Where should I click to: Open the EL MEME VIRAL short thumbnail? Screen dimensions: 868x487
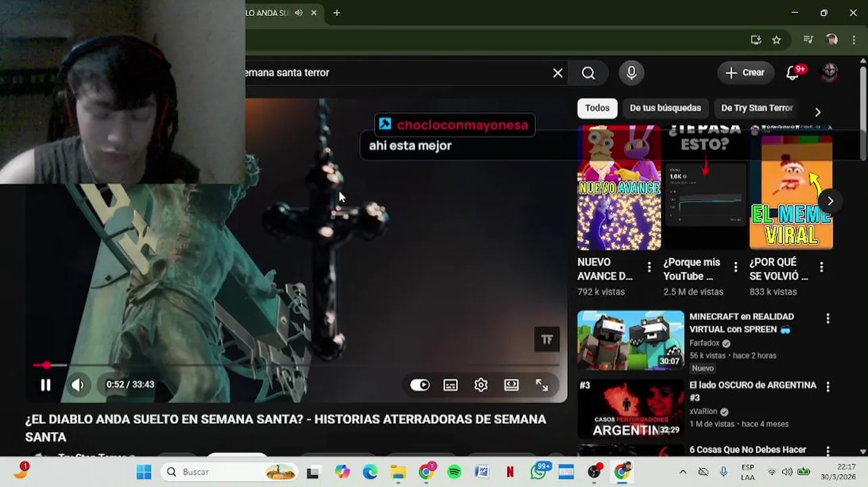click(x=791, y=187)
